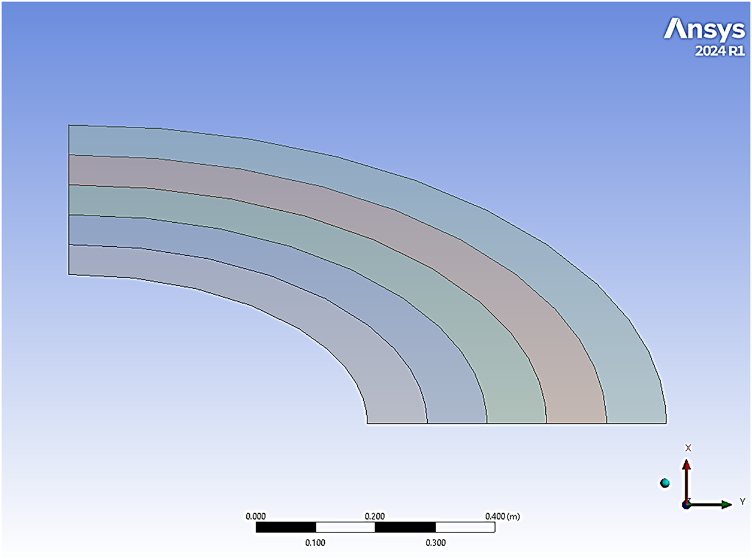Click the last white segment of the scale ruler

pyautogui.click(x=465, y=527)
